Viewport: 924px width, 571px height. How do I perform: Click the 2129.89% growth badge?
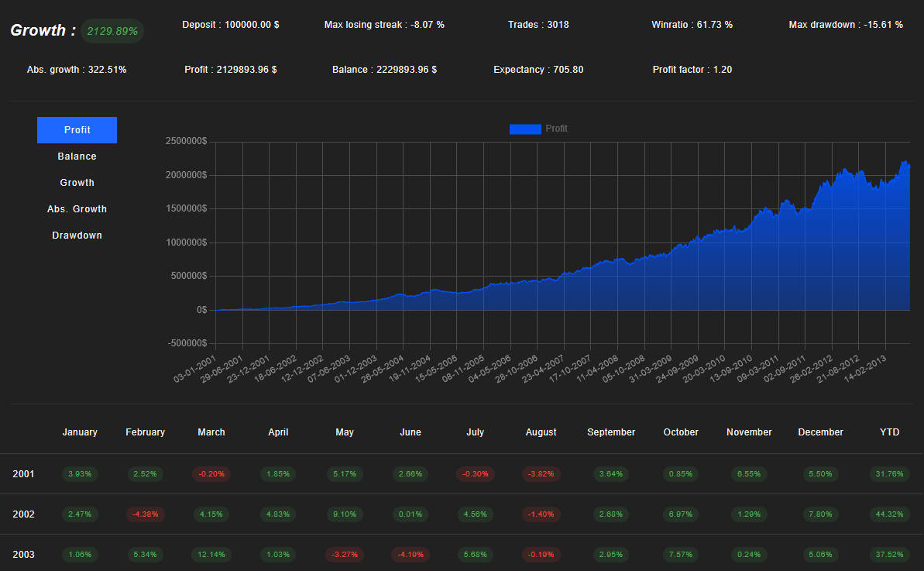[x=112, y=31]
